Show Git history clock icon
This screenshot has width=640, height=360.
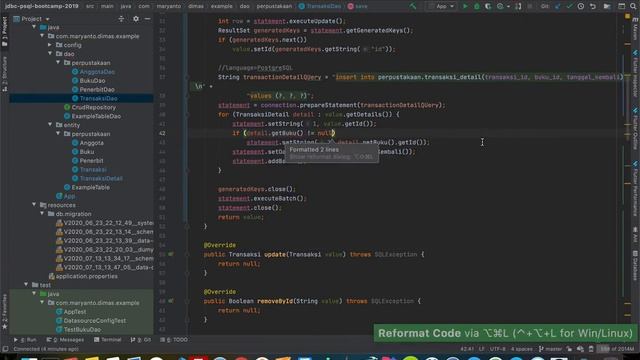coord(581,6)
